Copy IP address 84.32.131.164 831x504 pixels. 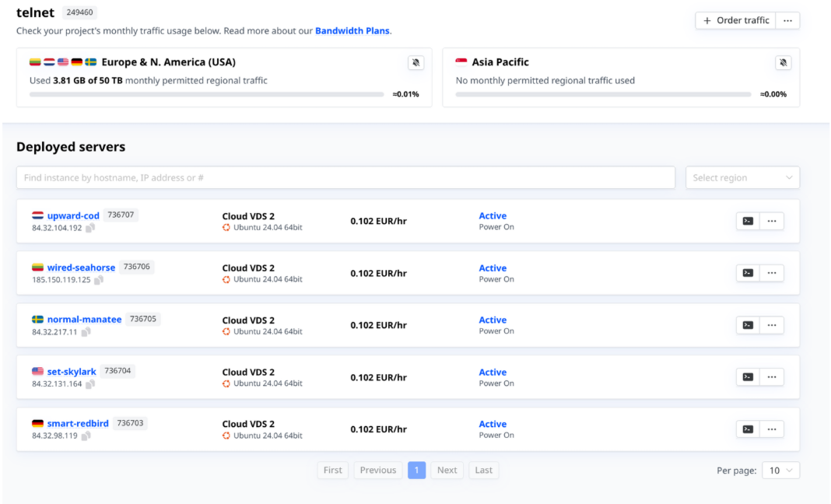(90, 384)
